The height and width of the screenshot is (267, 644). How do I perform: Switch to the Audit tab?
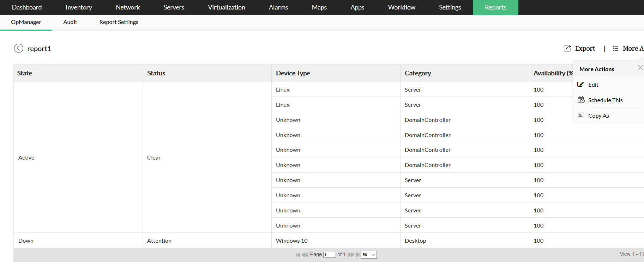(x=70, y=22)
